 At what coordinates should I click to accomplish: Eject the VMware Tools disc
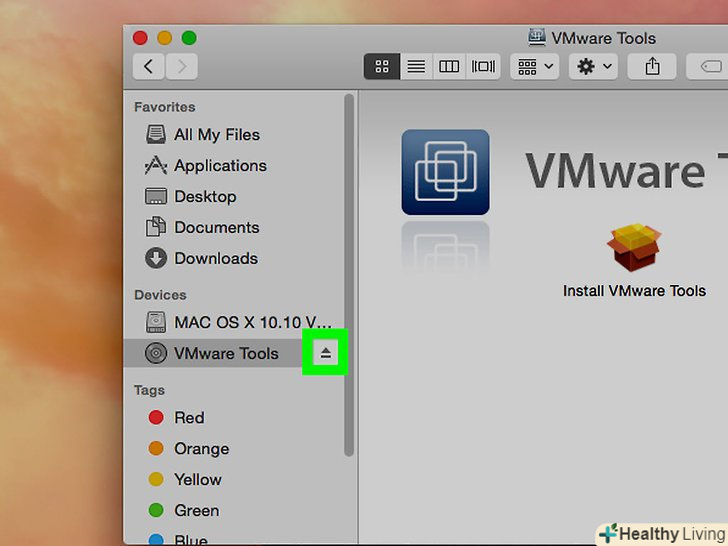pyautogui.click(x=325, y=353)
